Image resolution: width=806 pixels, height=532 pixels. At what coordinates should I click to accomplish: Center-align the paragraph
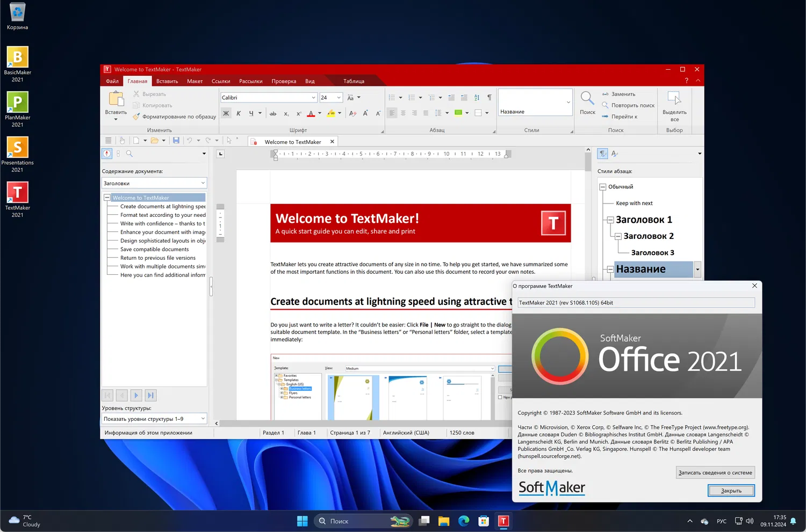coord(403,113)
